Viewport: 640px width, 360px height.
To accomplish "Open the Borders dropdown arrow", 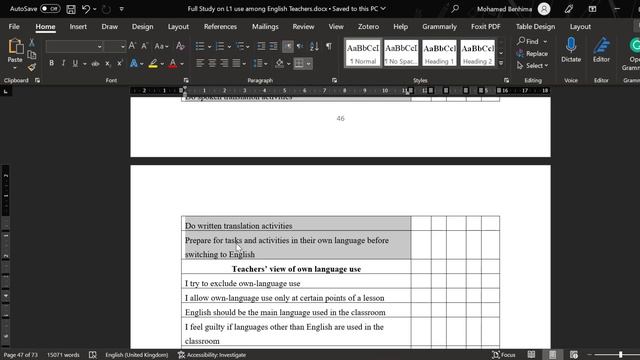I will point(309,64).
